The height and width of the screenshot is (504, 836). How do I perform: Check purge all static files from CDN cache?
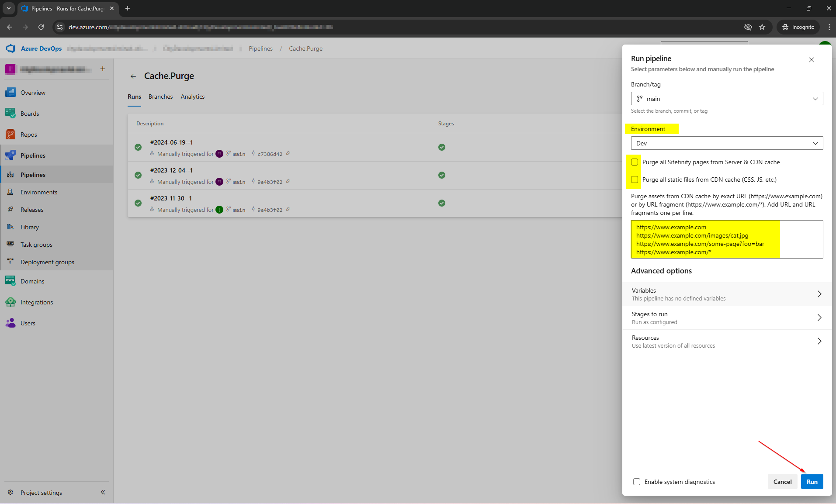[x=635, y=179]
